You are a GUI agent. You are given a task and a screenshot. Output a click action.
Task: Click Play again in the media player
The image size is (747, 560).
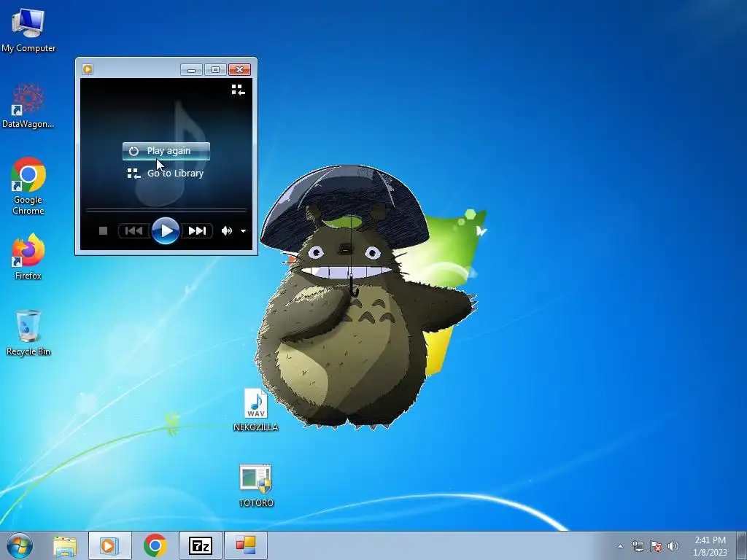click(166, 151)
